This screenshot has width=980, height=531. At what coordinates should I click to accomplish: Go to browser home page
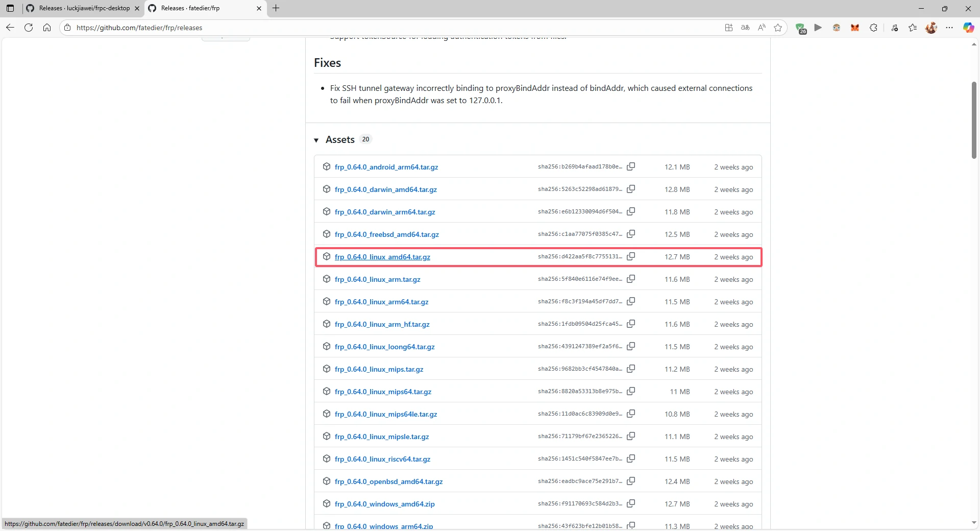(x=47, y=28)
